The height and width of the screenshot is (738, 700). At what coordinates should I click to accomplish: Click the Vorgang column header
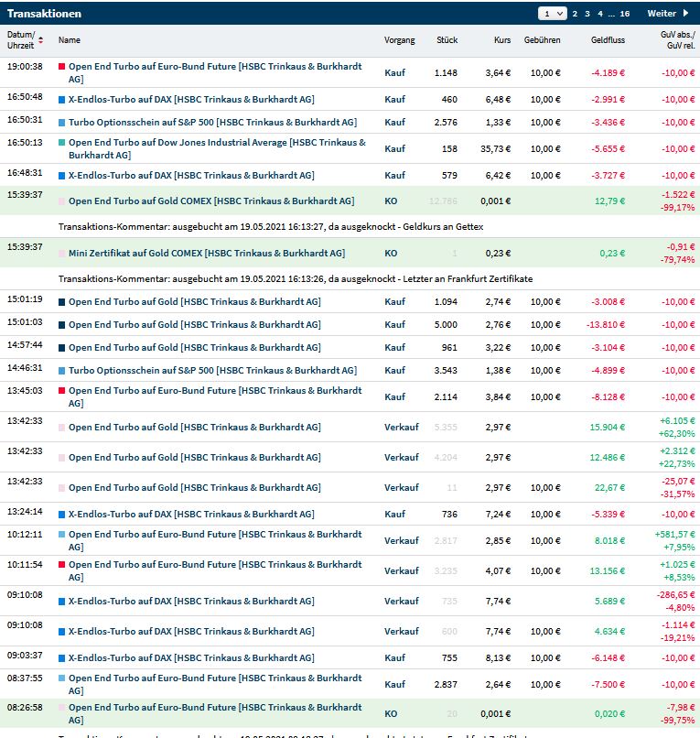tap(399, 40)
